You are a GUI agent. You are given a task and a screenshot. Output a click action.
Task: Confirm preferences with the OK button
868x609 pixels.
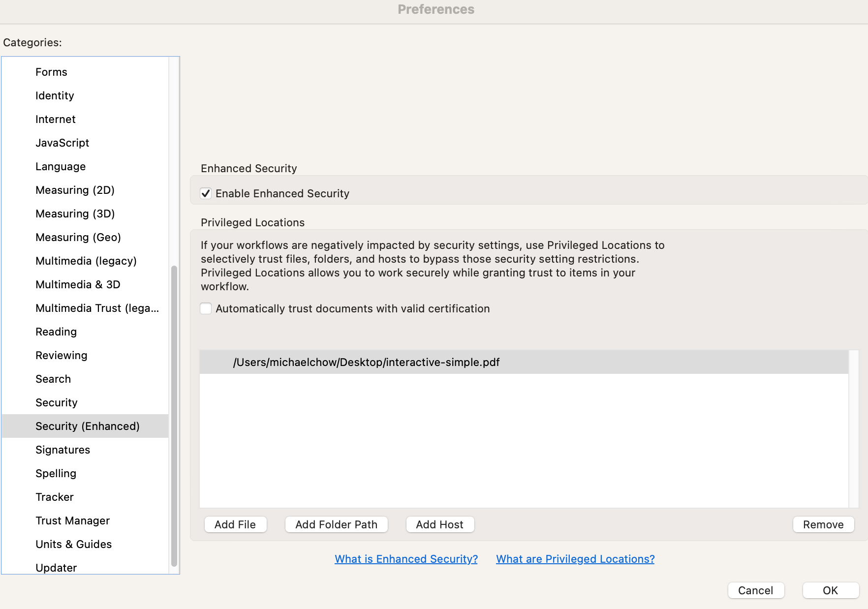pyautogui.click(x=831, y=590)
